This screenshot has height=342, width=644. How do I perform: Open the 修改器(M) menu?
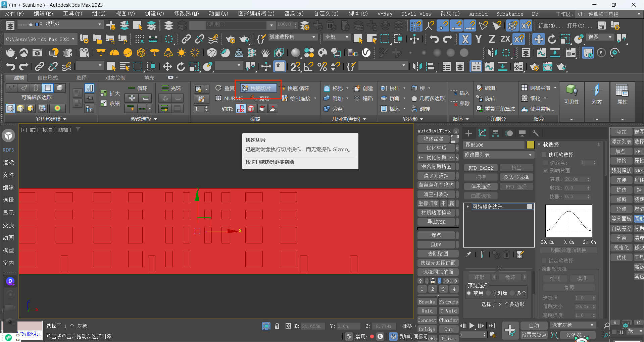[186, 14]
